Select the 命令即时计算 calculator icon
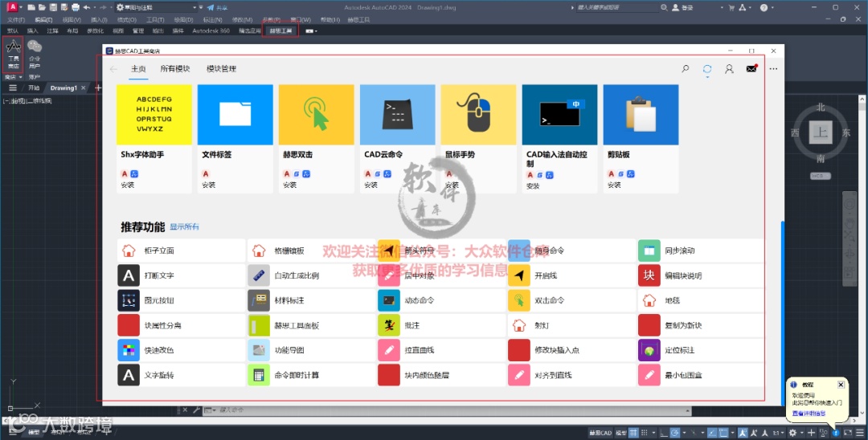 259,375
